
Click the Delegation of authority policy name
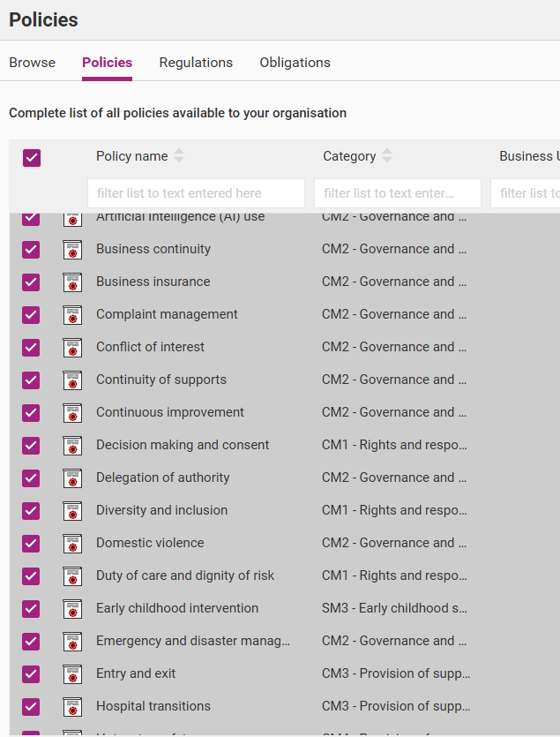pyautogui.click(x=162, y=478)
